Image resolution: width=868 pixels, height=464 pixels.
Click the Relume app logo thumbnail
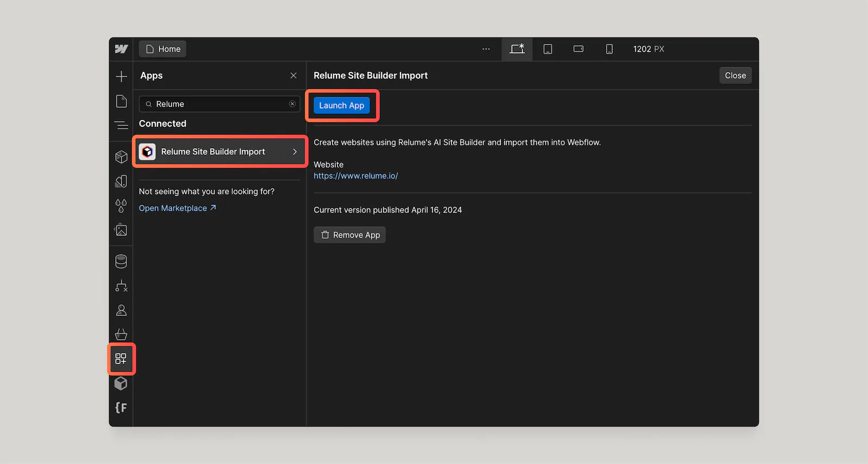tap(148, 151)
